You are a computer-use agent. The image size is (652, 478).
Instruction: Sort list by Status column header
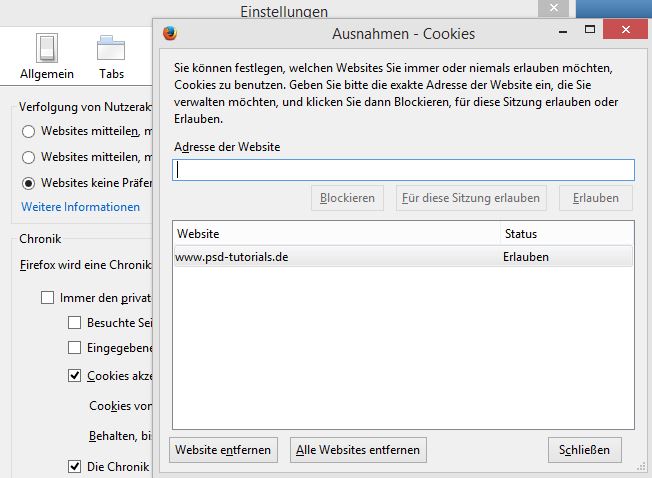coord(567,234)
